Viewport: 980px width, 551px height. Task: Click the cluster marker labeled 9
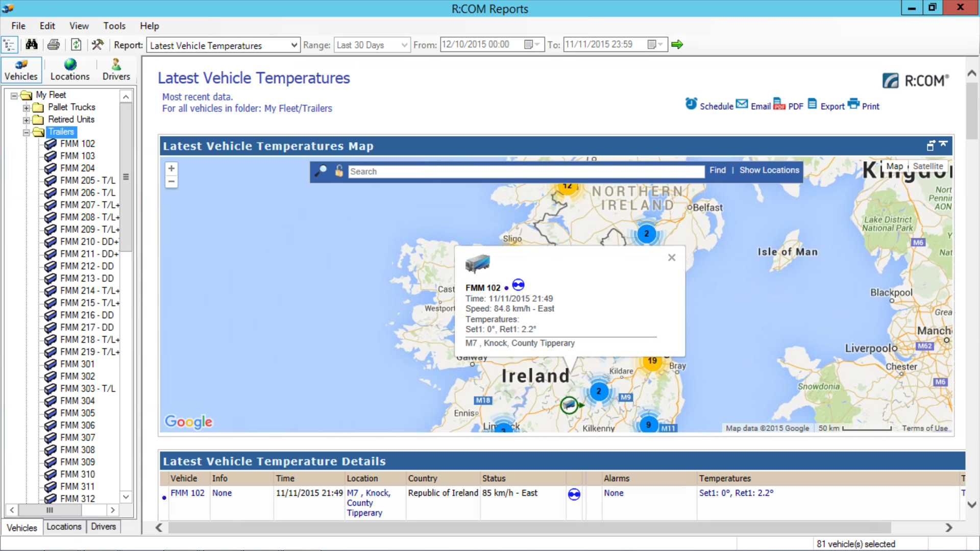click(x=648, y=424)
